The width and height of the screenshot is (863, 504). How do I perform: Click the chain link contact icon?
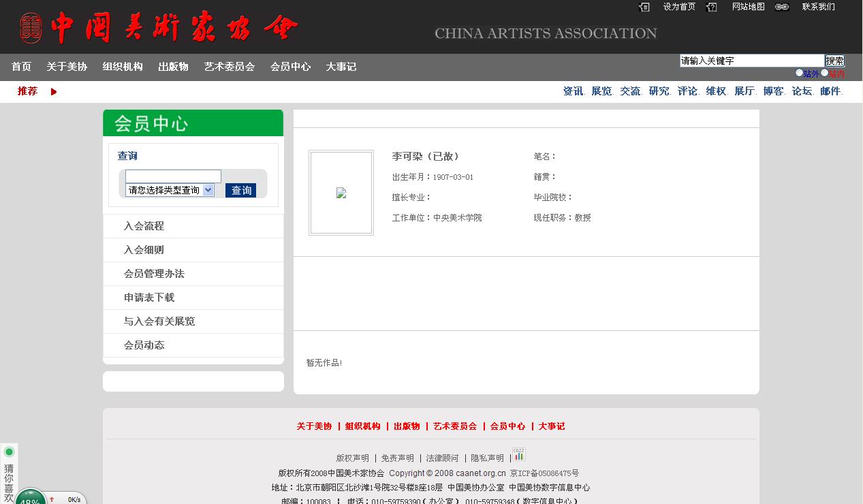(x=782, y=7)
